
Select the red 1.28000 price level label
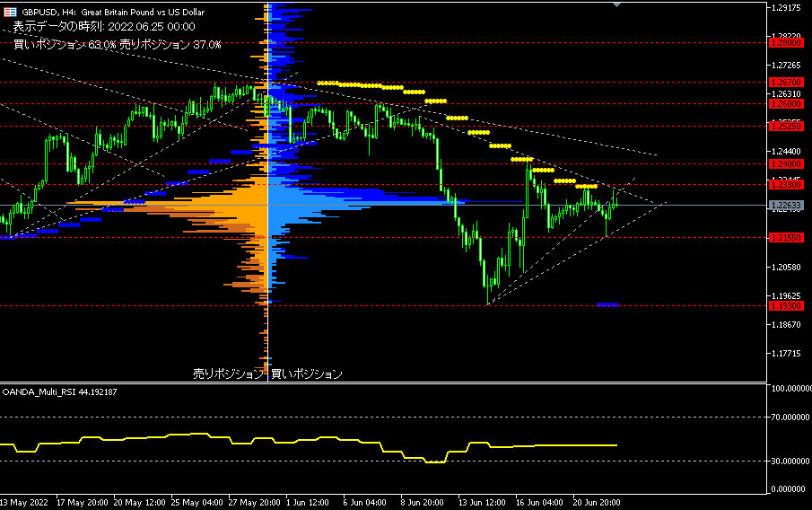[786, 43]
